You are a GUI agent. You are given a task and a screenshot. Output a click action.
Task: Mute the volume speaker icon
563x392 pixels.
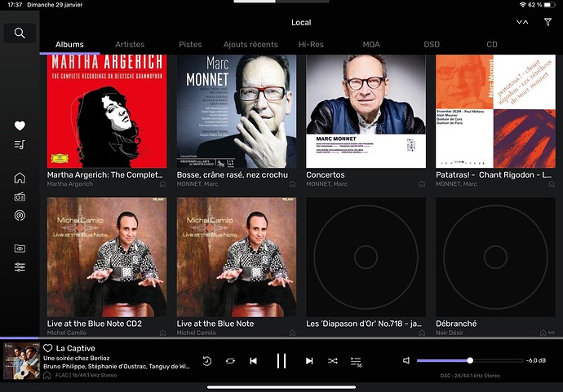point(406,360)
